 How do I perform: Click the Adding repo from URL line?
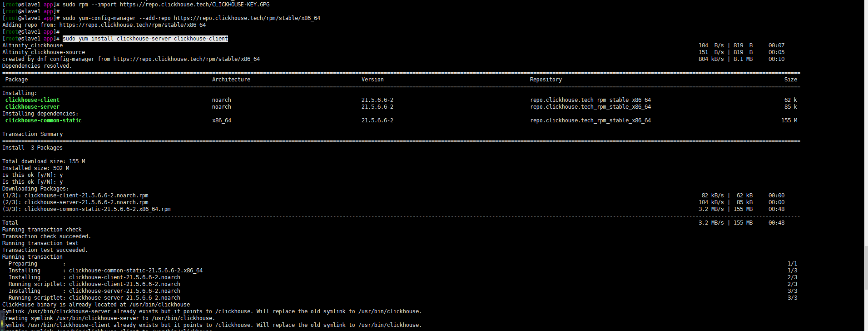(x=104, y=25)
